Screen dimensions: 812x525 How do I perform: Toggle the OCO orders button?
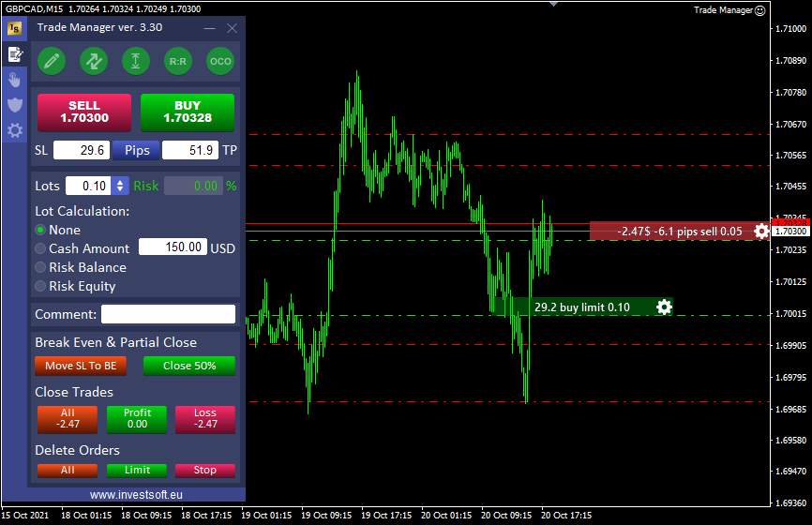(x=220, y=61)
